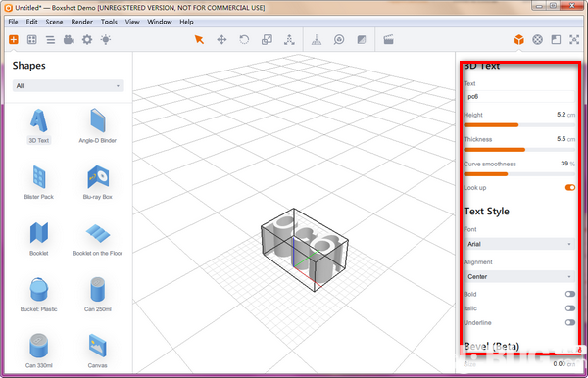The height and width of the screenshot is (378, 588).
Task: Open the gear settings panel icon
Action: click(x=87, y=40)
